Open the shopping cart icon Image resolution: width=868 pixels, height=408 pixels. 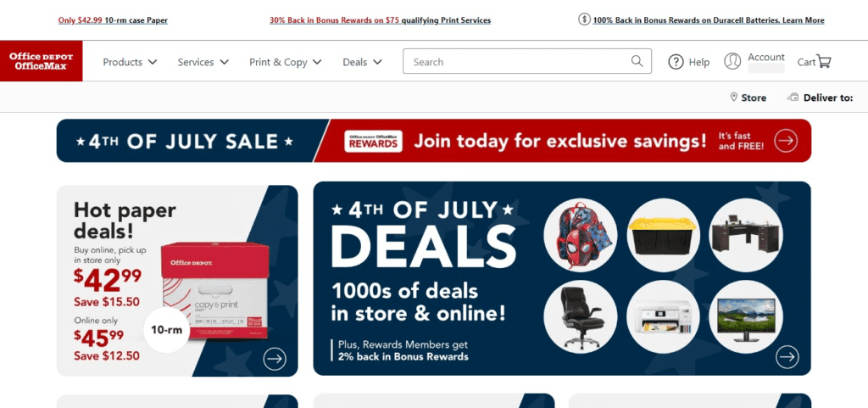pyautogui.click(x=824, y=61)
